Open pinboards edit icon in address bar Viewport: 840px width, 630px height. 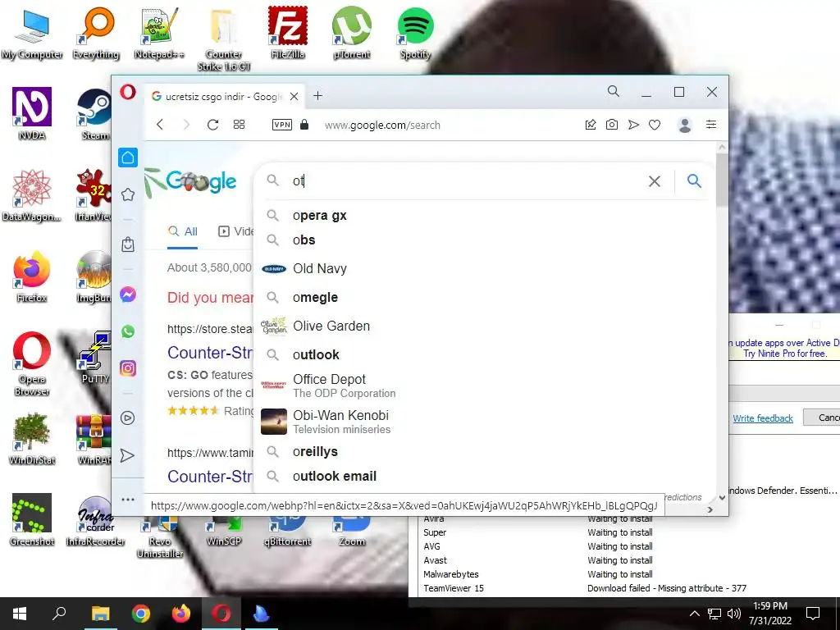591,125
